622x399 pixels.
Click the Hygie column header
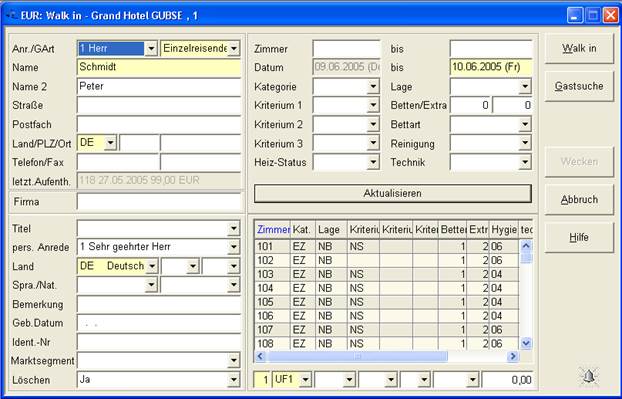504,230
